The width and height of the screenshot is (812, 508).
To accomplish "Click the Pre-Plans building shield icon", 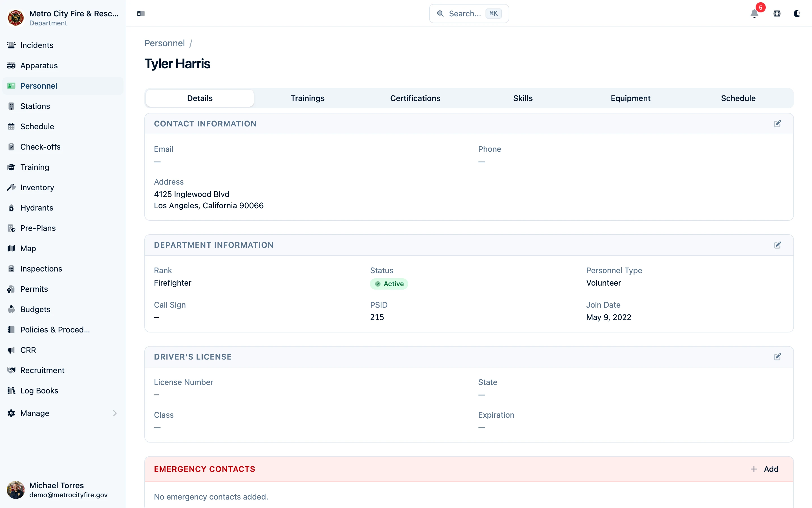I will (x=11, y=228).
